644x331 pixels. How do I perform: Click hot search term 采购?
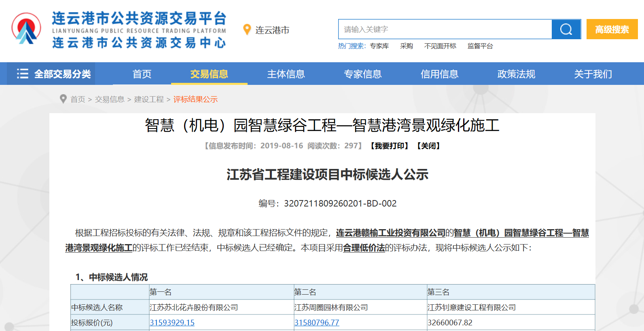[x=407, y=46]
